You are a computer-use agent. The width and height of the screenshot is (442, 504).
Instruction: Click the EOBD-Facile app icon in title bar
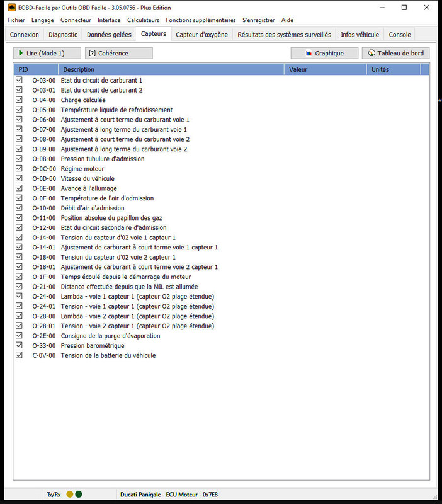[x=12, y=8]
